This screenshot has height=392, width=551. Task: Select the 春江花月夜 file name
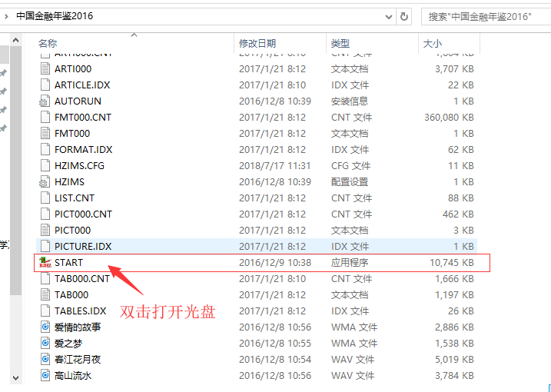[x=78, y=360]
